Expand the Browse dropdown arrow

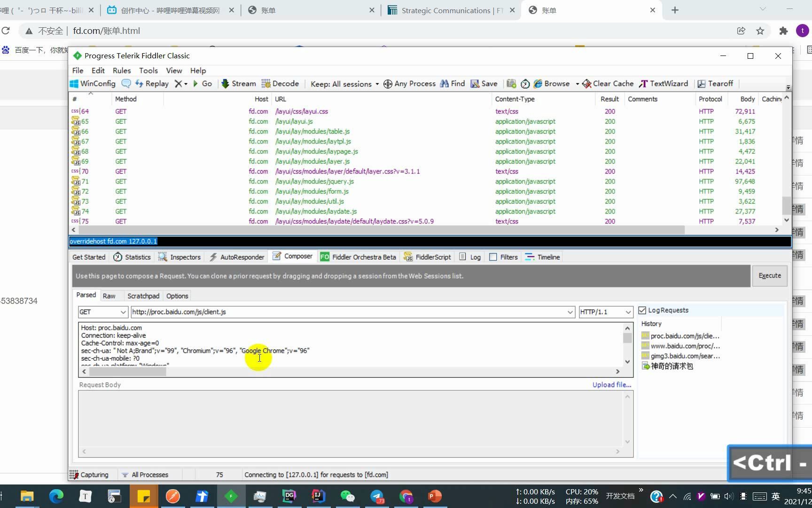click(x=577, y=84)
